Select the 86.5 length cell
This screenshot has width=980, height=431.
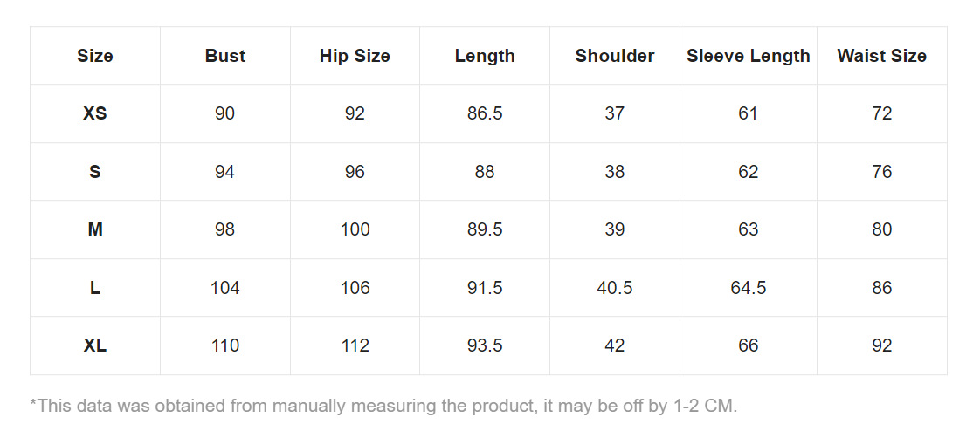(485, 113)
